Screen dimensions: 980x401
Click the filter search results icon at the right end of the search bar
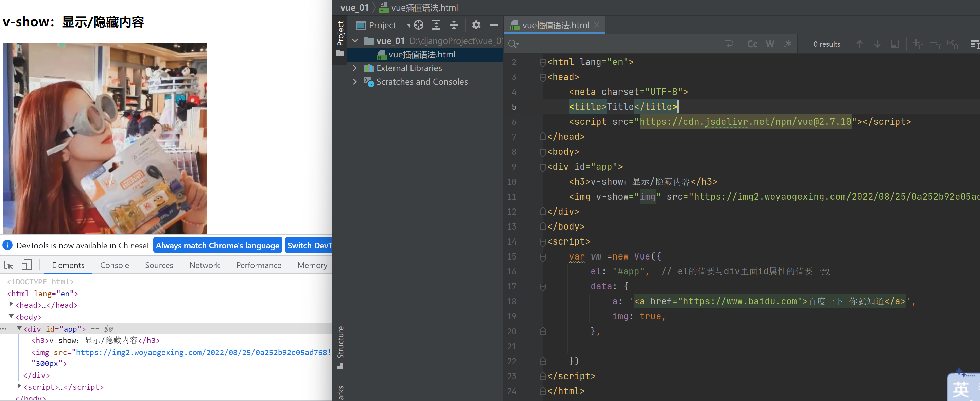[x=975, y=44]
